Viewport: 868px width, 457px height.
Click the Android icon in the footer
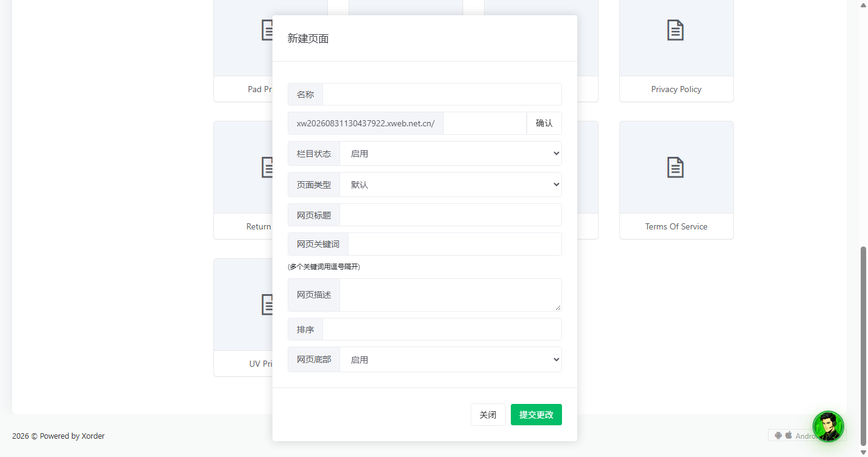click(778, 436)
